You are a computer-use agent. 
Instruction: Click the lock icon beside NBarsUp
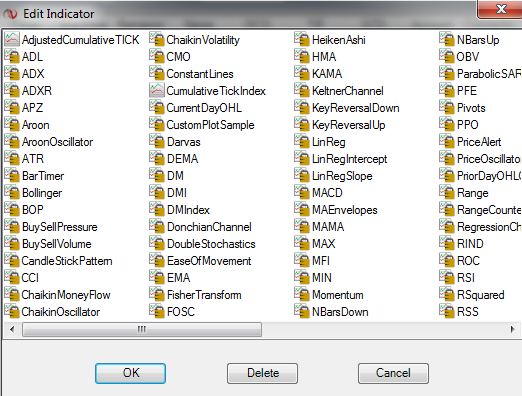click(447, 39)
